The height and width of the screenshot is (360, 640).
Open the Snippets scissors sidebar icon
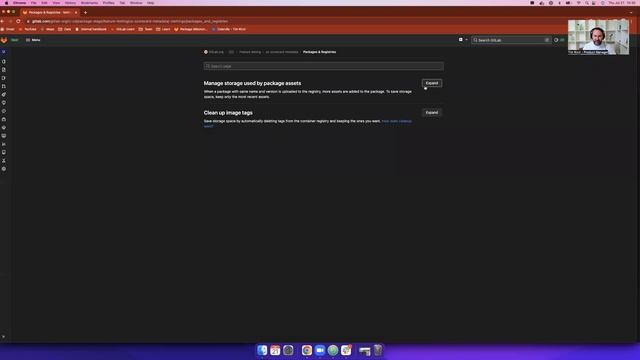coord(4,160)
